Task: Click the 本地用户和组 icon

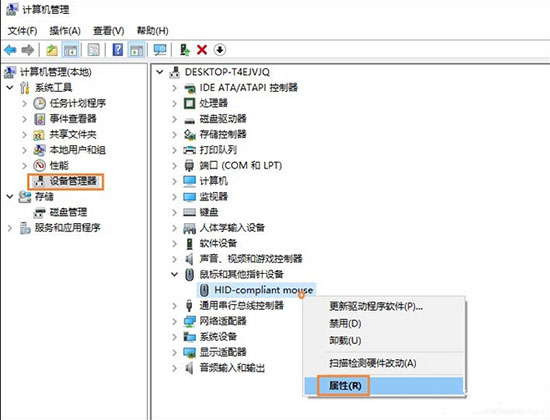Action: pos(39,150)
